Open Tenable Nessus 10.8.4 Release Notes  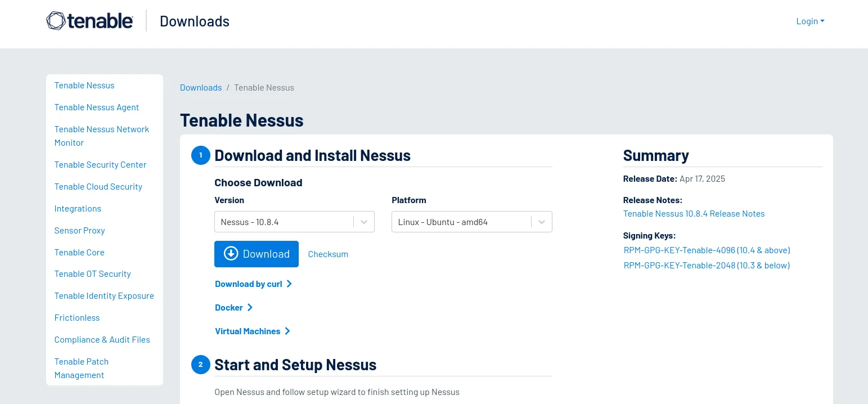[694, 214]
